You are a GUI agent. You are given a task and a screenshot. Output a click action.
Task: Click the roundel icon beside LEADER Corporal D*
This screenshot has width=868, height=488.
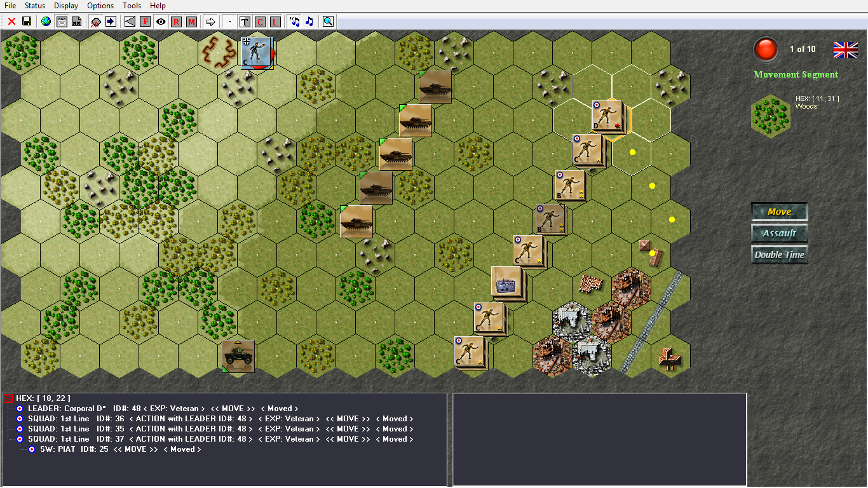click(x=20, y=409)
